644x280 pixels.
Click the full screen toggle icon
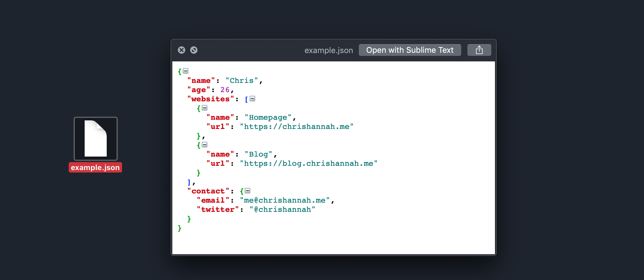(194, 50)
